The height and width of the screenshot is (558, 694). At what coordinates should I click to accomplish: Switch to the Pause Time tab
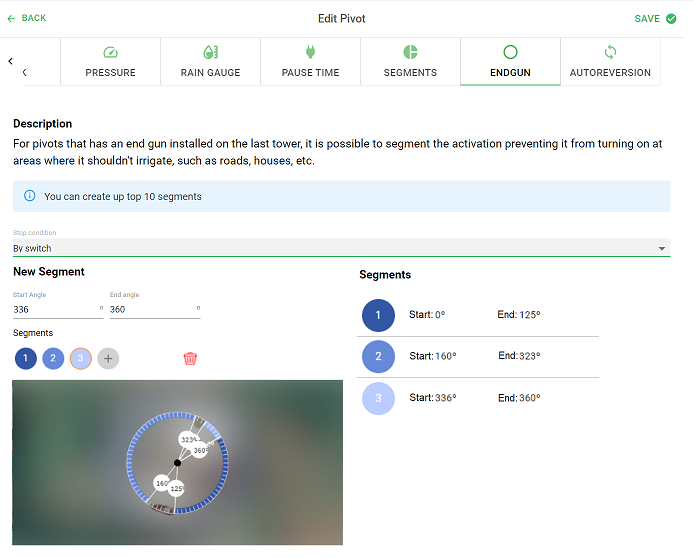[x=310, y=62]
